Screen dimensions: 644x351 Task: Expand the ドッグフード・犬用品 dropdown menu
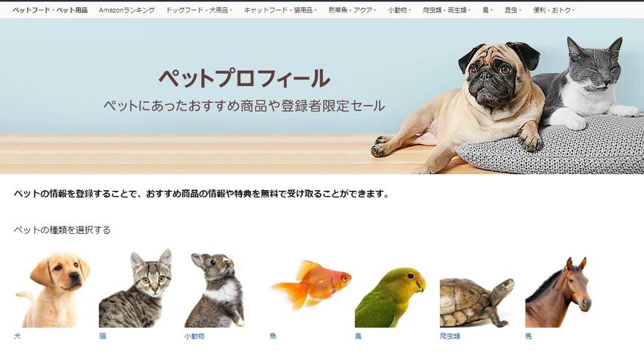tap(200, 10)
